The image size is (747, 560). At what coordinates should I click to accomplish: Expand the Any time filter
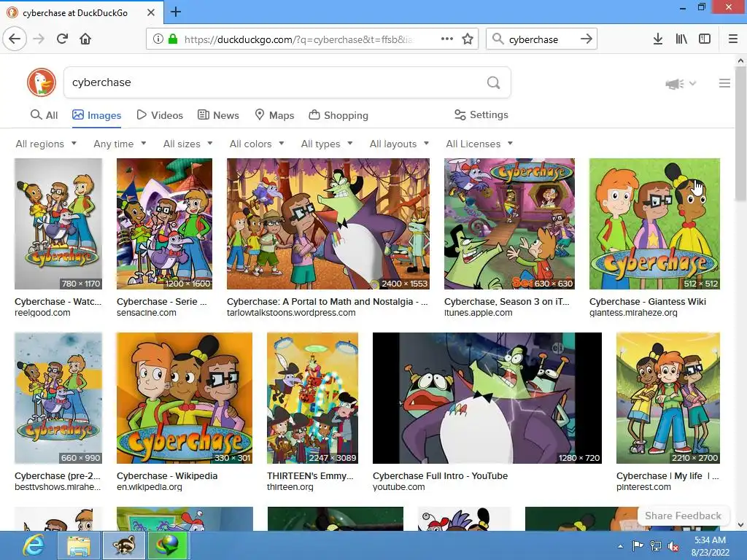(x=120, y=144)
